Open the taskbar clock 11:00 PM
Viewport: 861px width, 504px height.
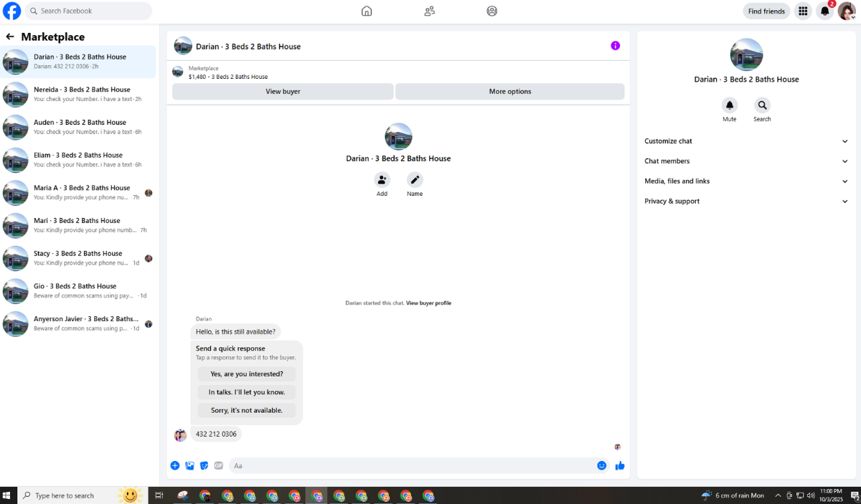coord(831,495)
